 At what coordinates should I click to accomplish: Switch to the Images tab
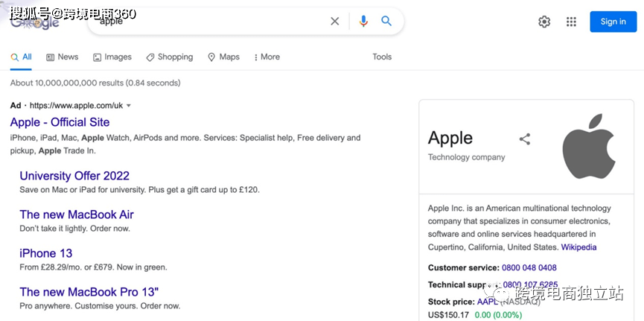point(112,57)
